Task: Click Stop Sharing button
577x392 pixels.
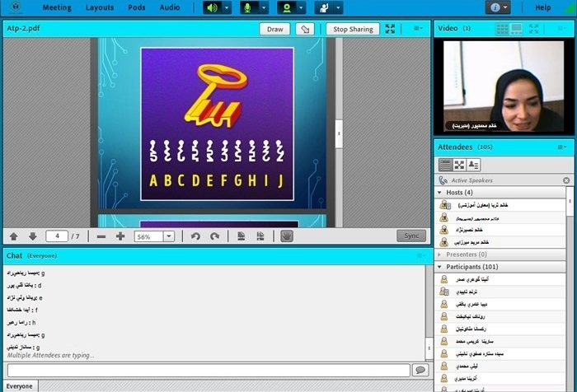Action: (351, 29)
